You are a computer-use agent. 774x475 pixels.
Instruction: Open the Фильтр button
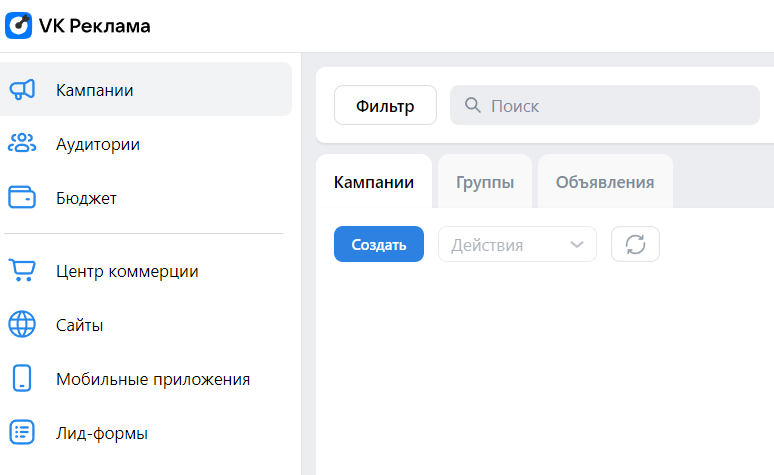click(x=385, y=105)
